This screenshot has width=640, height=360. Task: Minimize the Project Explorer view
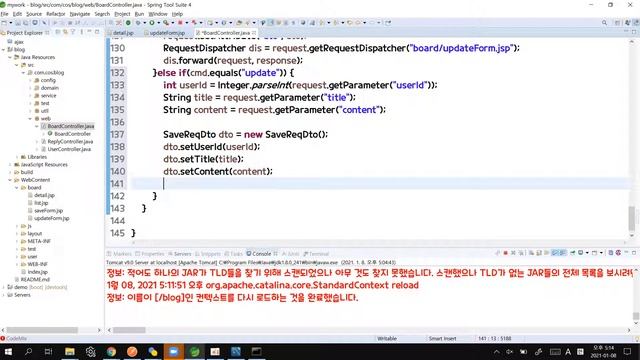tap(89, 32)
